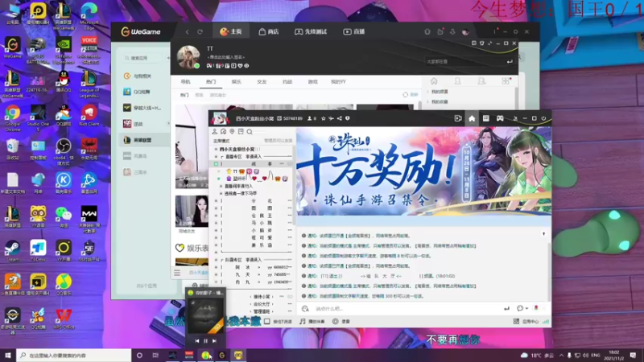The width and height of the screenshot is (644, 362).
Task: Click the send arrow in chat input
Action: [506, 309]
